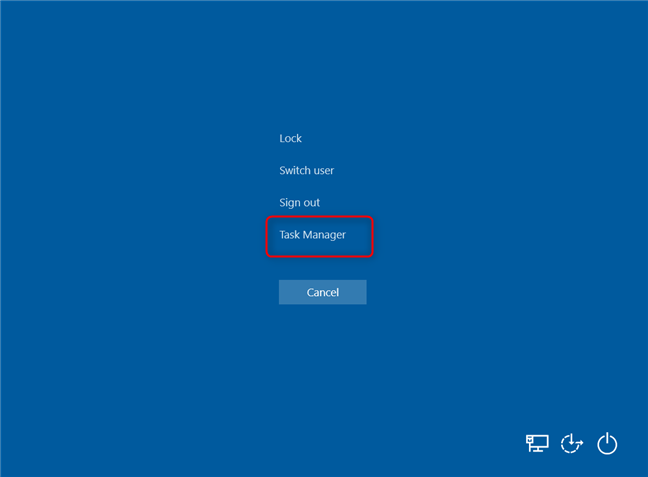This screenshot has height=477, width=648.
Task: Return to desktop by pressing Cancel
Action: coord(322,292)
